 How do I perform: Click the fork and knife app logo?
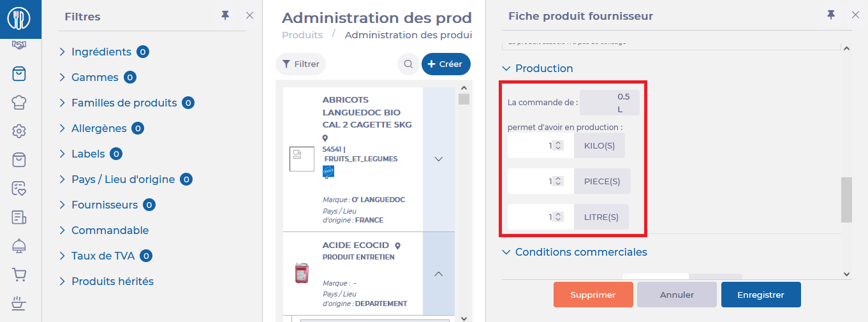coord(19,18)
